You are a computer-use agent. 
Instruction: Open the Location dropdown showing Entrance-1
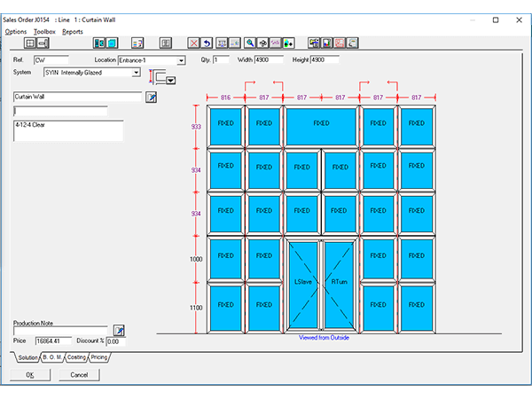click(181, 60)
